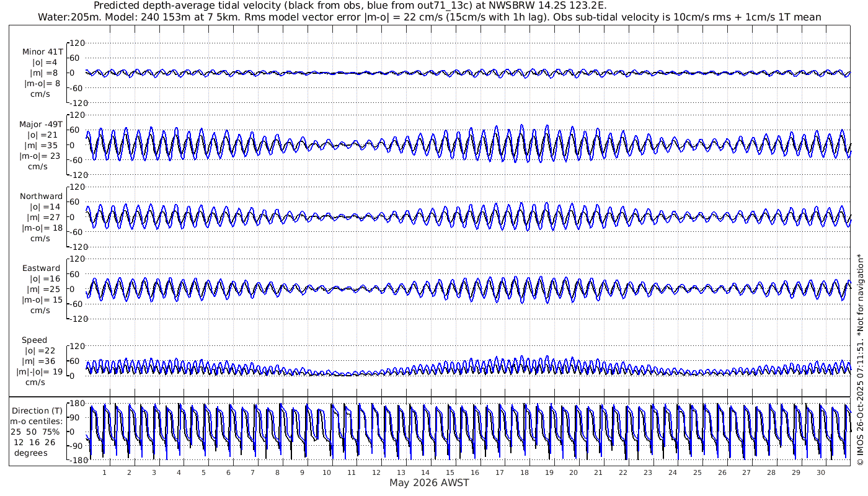Click the 'Eastward' panel label
868x496 pixels.
[42, 268]
